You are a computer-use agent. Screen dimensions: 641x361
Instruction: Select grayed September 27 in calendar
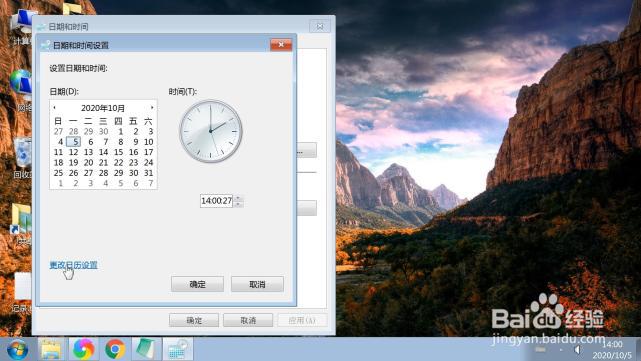point(58,132)
